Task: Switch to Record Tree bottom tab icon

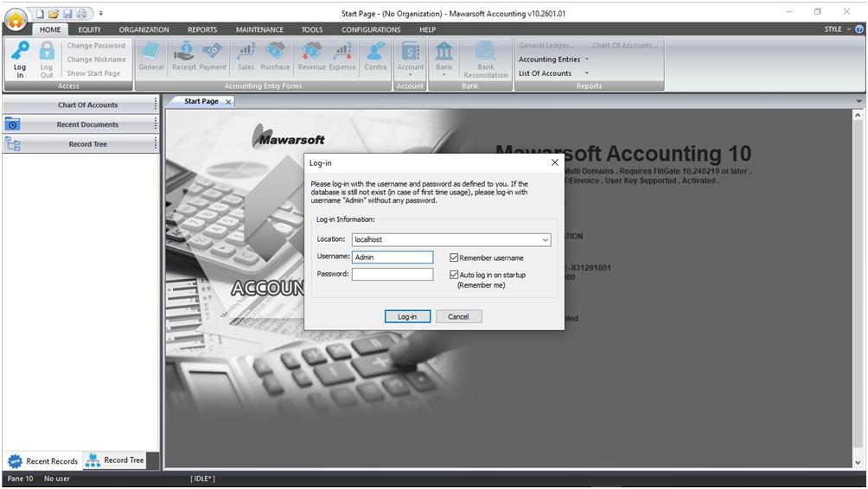Action: click(x=93, y=460)
